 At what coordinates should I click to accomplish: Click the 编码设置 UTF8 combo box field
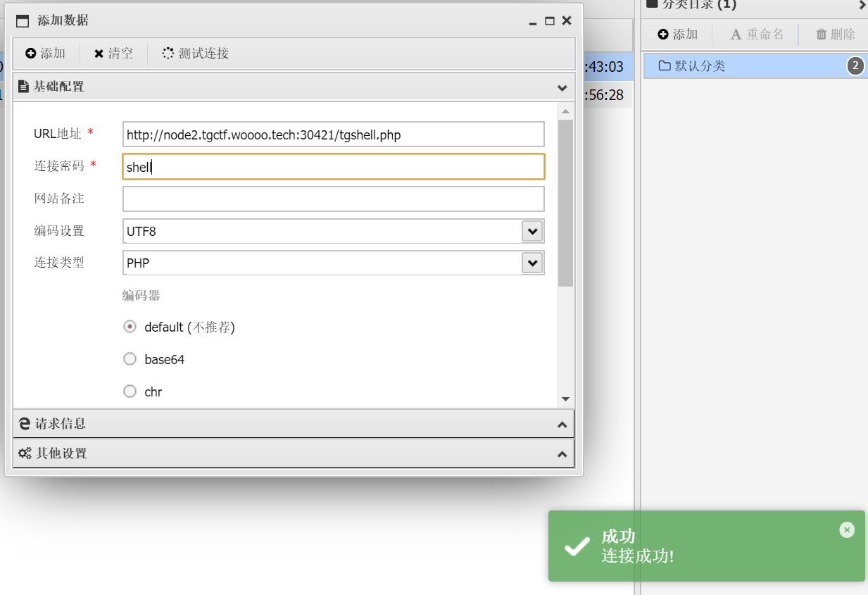pyautogui.click(x=333, y=231)
